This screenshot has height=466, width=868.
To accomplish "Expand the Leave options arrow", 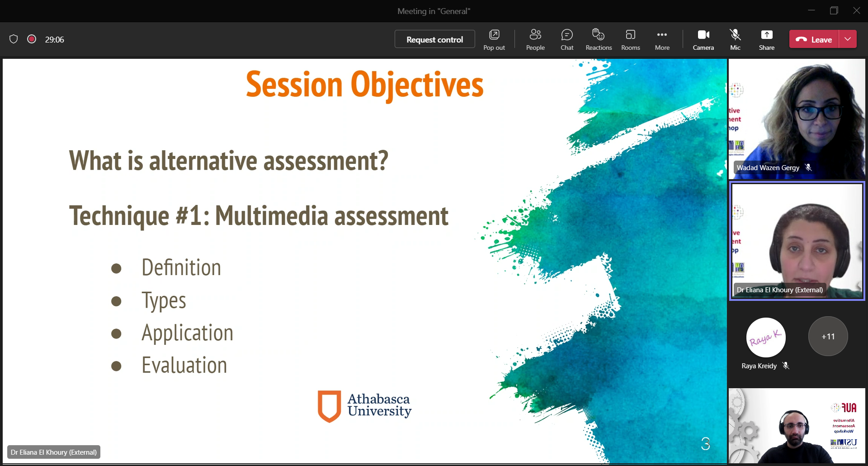I will (848, 39).
